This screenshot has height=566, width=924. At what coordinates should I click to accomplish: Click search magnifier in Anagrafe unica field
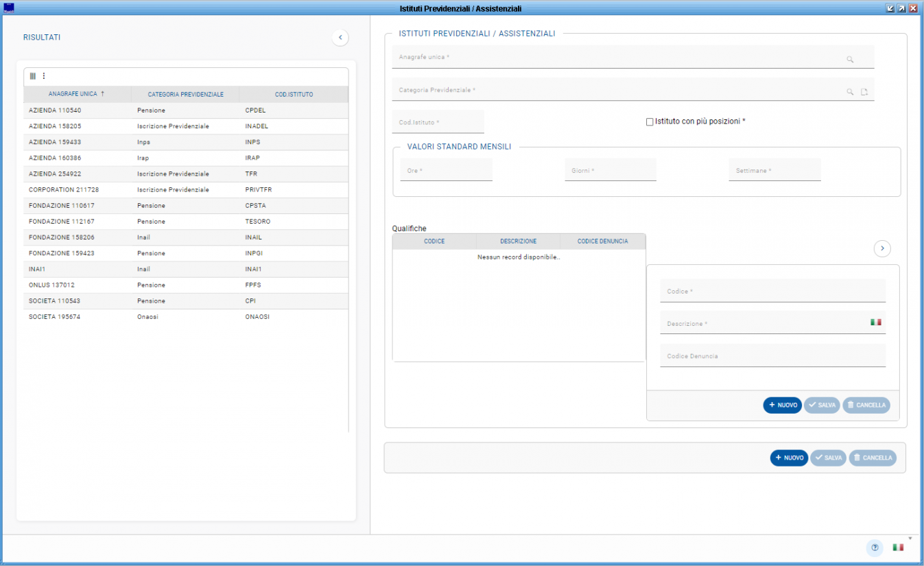pos(849,60)
